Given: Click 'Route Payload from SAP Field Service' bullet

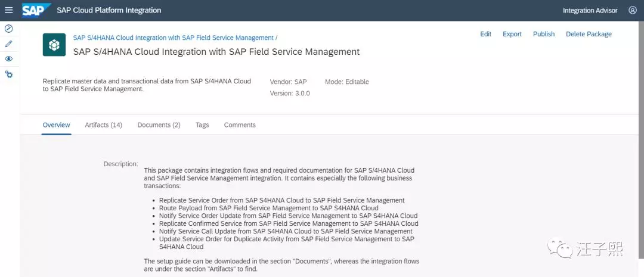Looking at the screenshot, I should pyautogui.click(x=268, y=208).
